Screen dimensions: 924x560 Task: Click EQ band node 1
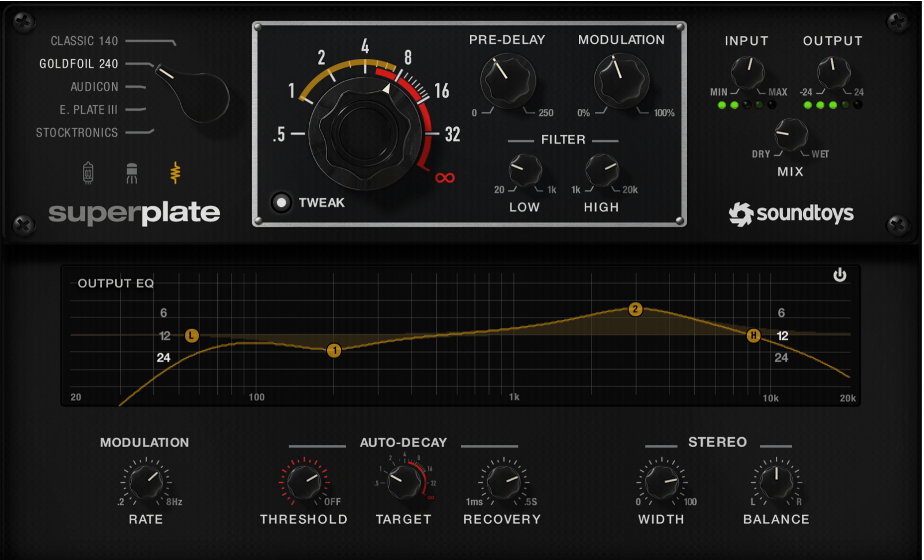tap(334, 350)
